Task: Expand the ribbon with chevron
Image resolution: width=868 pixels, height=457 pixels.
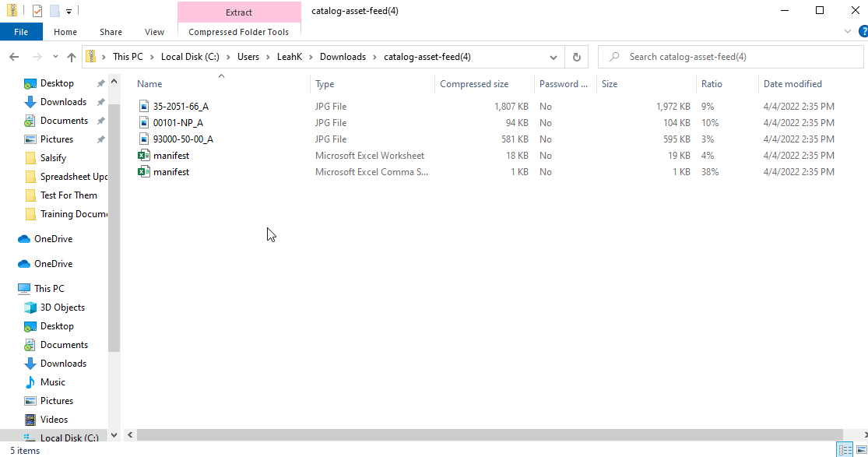Action: coord(848,32)
